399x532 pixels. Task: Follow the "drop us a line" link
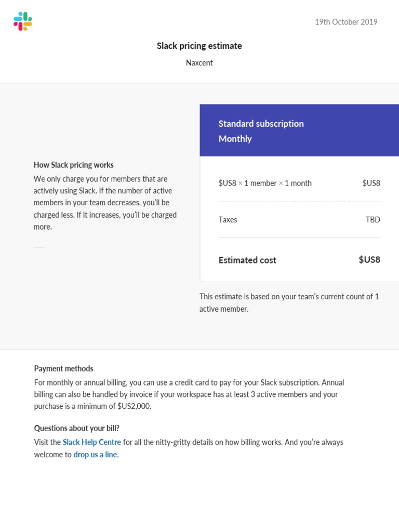[96, 455]
